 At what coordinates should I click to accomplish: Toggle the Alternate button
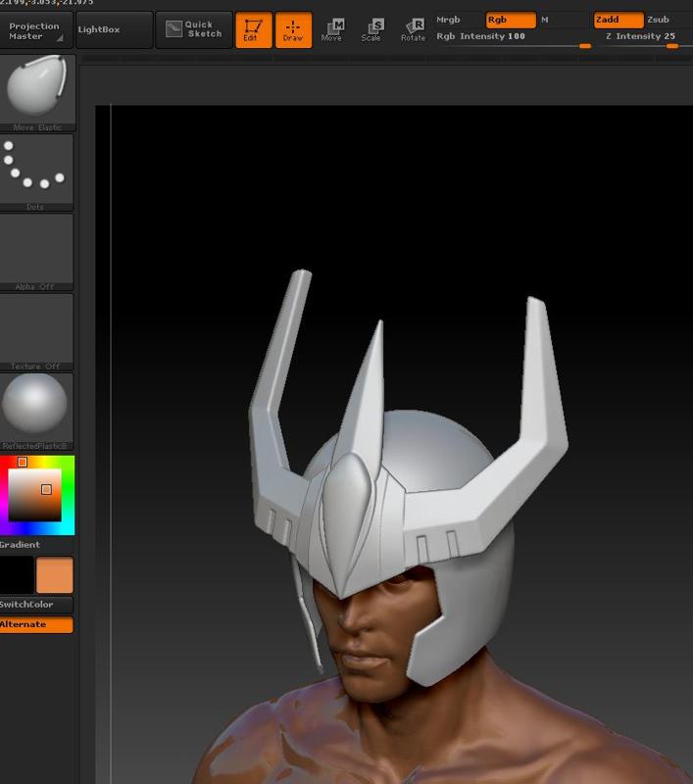click(36, 624)
